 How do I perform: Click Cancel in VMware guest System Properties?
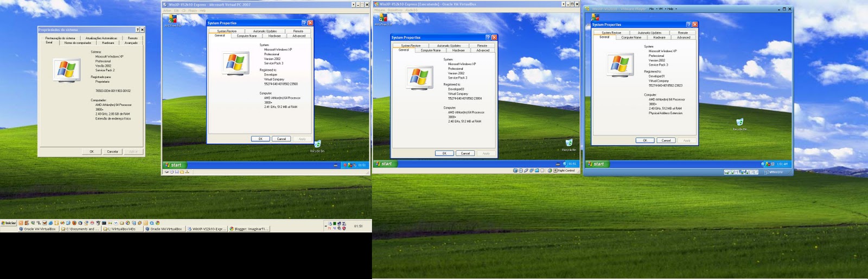pyautogui.click(x=666, y=141)
